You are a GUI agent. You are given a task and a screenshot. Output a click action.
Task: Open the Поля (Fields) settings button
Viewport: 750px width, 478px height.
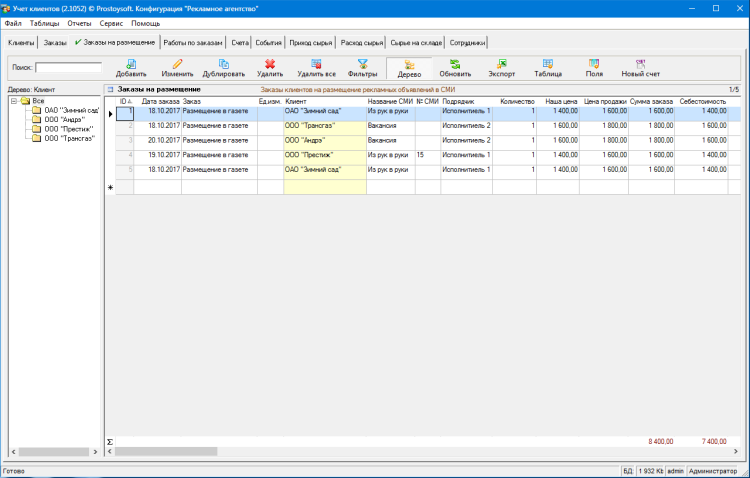point(594,68)
